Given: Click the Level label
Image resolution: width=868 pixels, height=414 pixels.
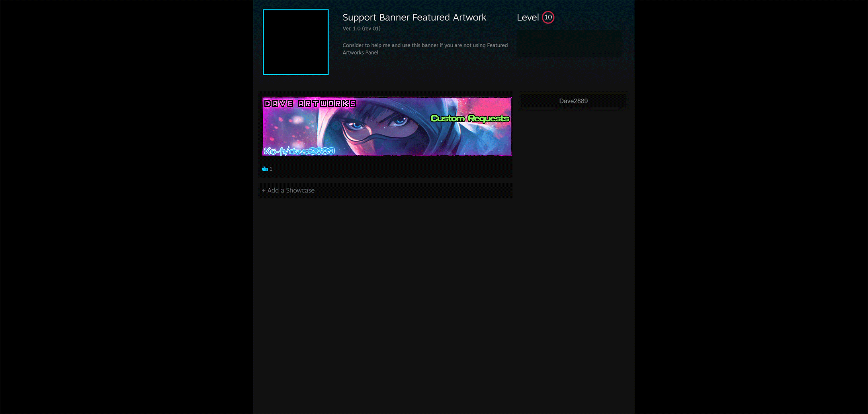Looking at the screenshot, I should (x=528, y=17).
